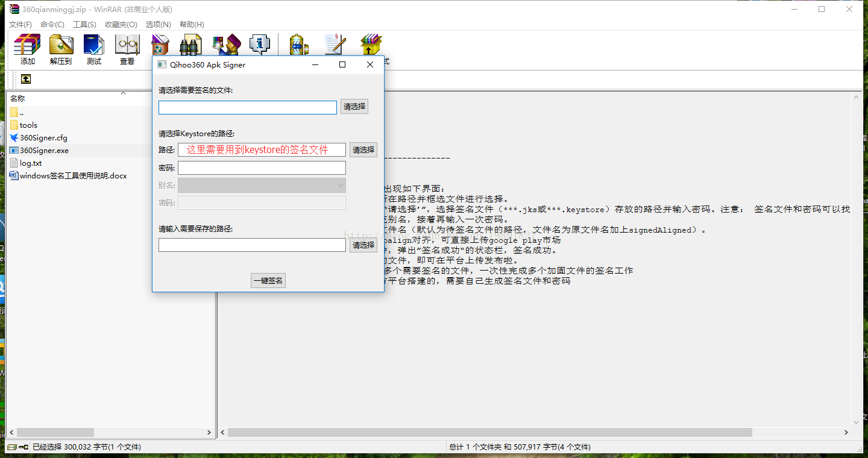868x458 pixels.
Task: Click status text 总计 1 个文件夹 和 507,917 字节
Action: click(x=520, y=447)
